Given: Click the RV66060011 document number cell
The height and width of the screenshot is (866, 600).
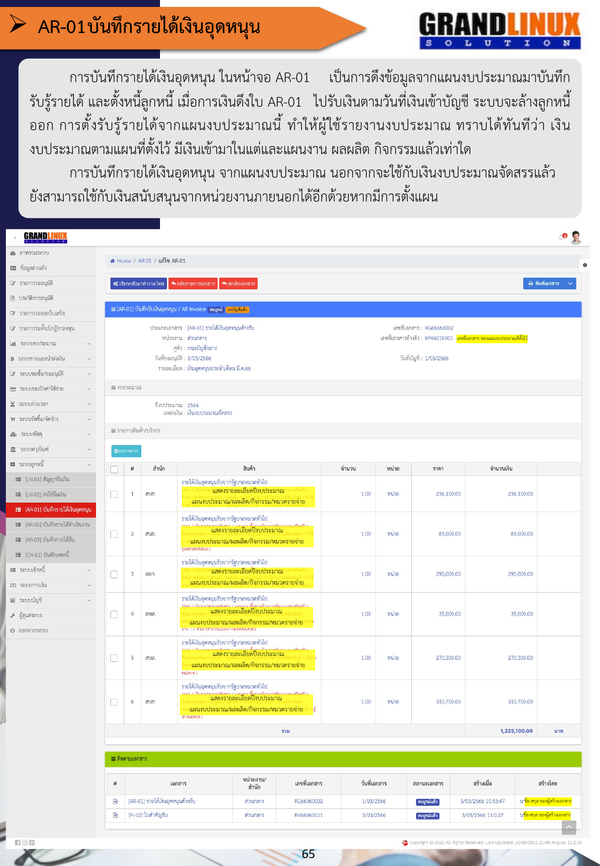Looking at the screenshot, I should (x=309, y=815).
